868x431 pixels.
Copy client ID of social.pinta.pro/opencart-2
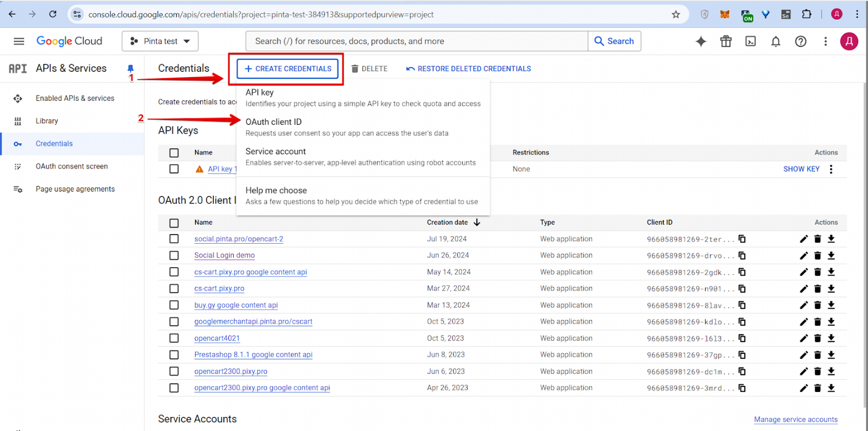(742, 239)
